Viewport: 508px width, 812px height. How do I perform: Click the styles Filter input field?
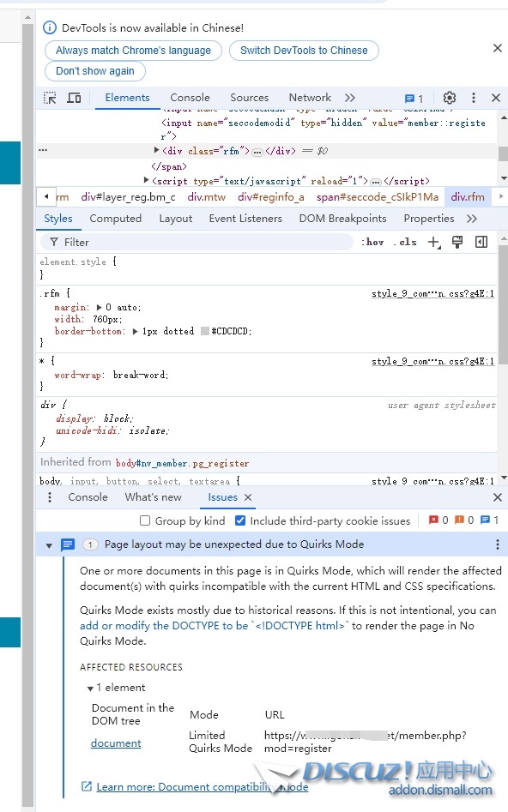point(197,242)
